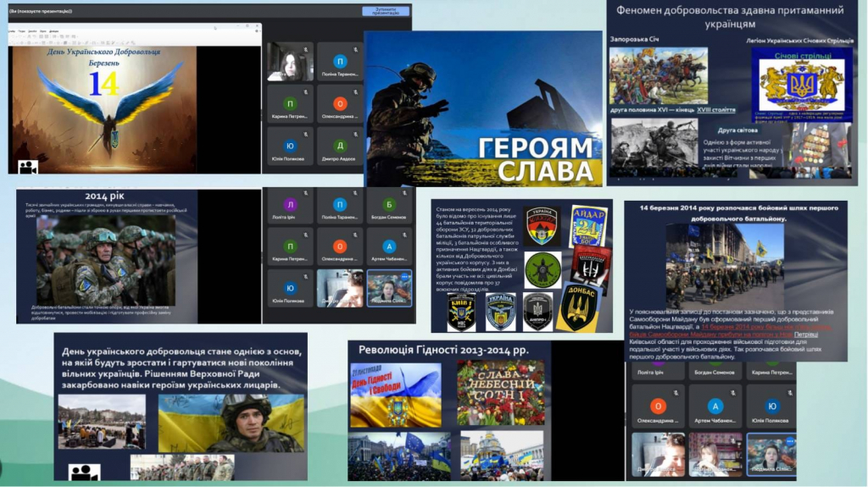Open the three-dot options on Людмила's tile in the bottom-right grid
This screenshot has height=487, width=868.
tap(790, 441)
